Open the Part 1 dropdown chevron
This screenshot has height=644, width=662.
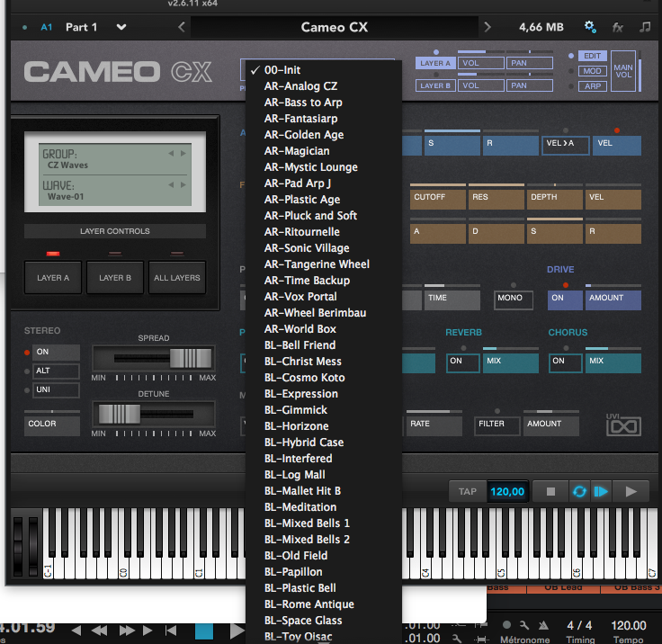(x=121, y=28)
